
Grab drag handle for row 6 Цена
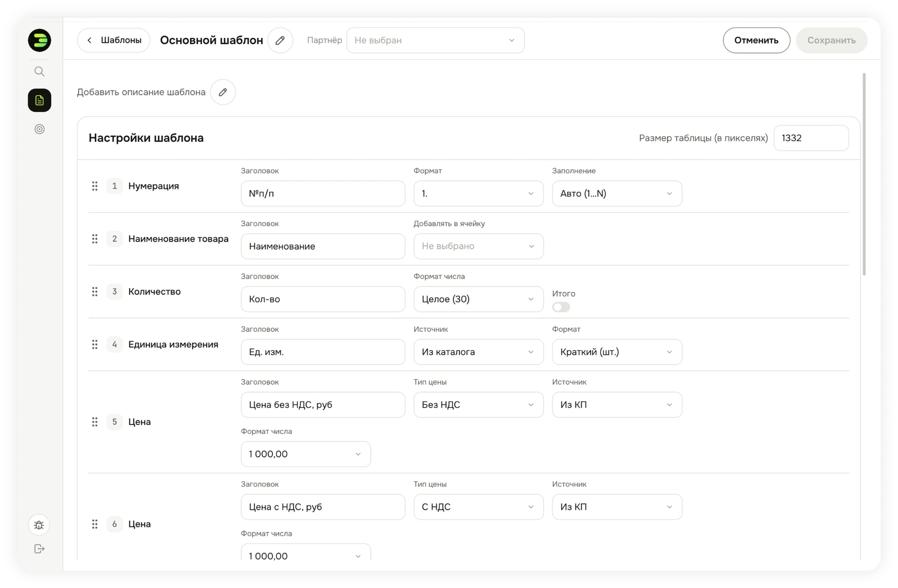tap(95, 524)
